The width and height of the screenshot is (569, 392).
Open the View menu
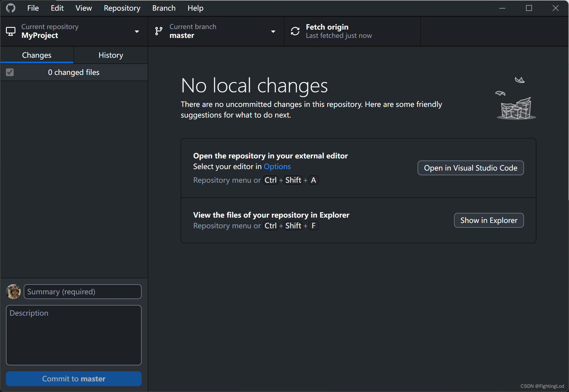(x=84, y=8)
